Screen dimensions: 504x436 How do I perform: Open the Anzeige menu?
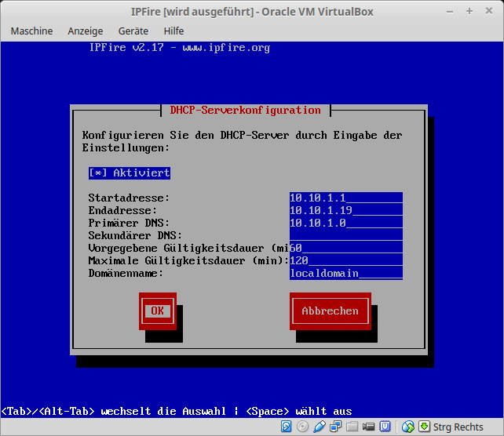click(x=86, y=31)
